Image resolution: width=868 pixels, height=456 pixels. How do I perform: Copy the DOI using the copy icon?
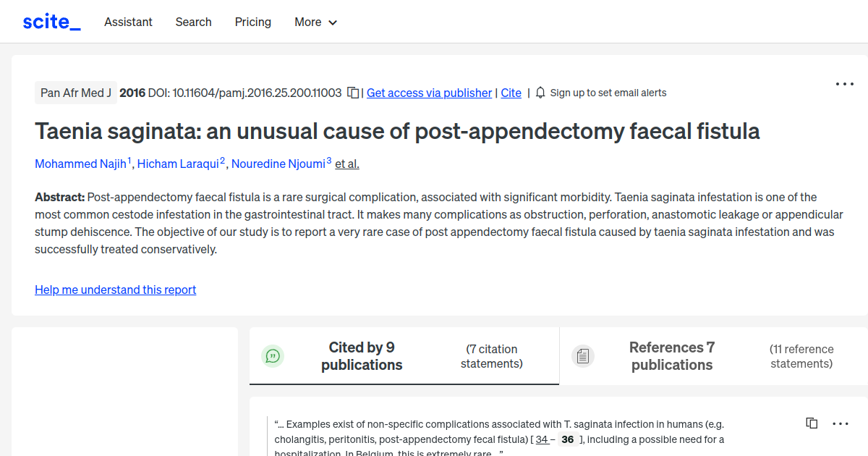352,93
